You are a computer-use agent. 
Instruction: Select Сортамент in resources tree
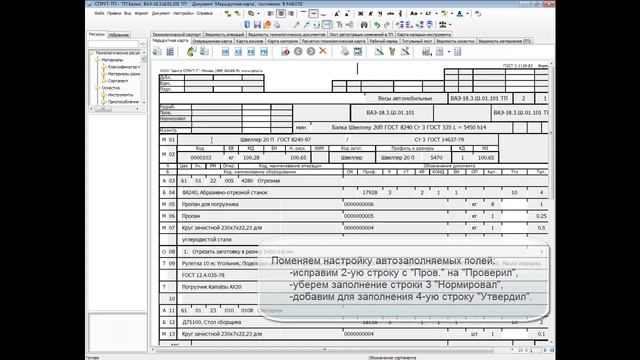(x=118, y=81)
